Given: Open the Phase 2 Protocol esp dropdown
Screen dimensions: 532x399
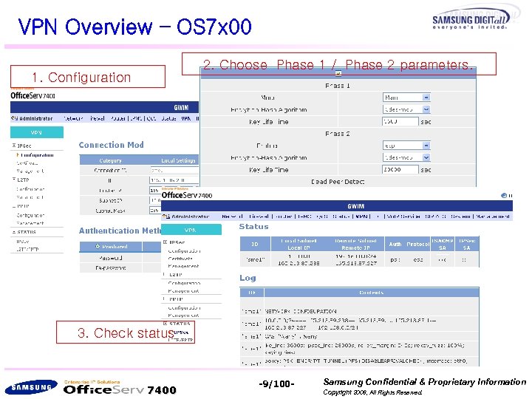Looking at the screenshot, I should [x=426, y=146].
